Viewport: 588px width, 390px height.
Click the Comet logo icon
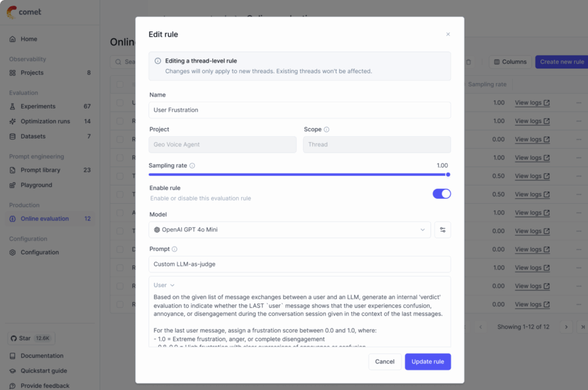(x=12, y=12)
